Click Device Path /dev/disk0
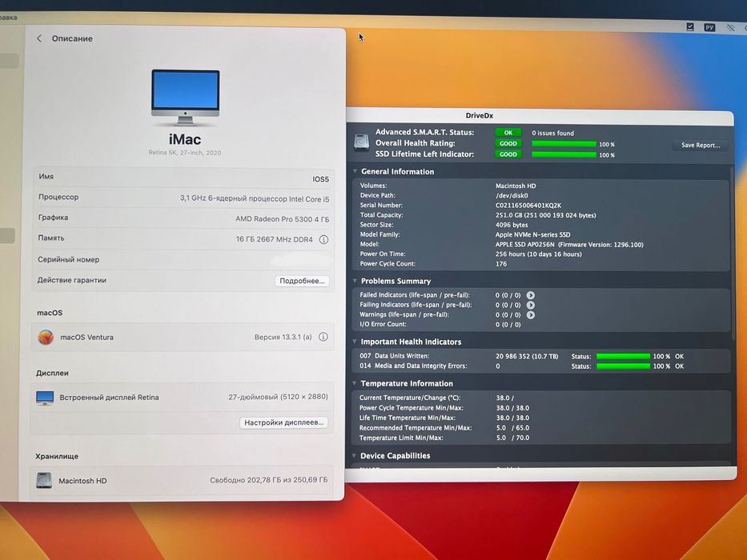 tap(512, 196)
